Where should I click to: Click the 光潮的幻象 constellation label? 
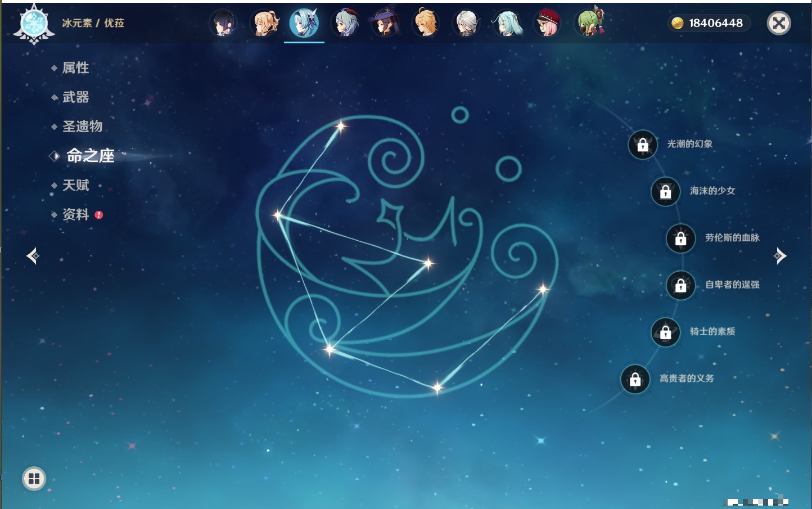(x=690, y=144)
